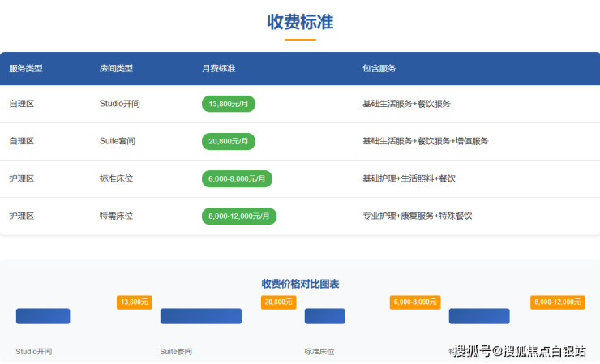Click the green 20,800元/月 price badge
This screenshot has width=600, height=364.
pyautogui.click(x=228, y=141)
